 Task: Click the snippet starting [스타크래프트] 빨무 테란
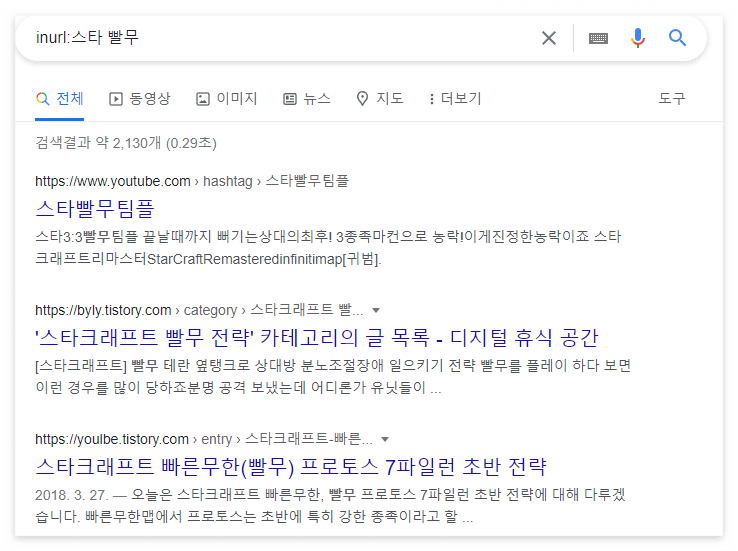(333, 376)
